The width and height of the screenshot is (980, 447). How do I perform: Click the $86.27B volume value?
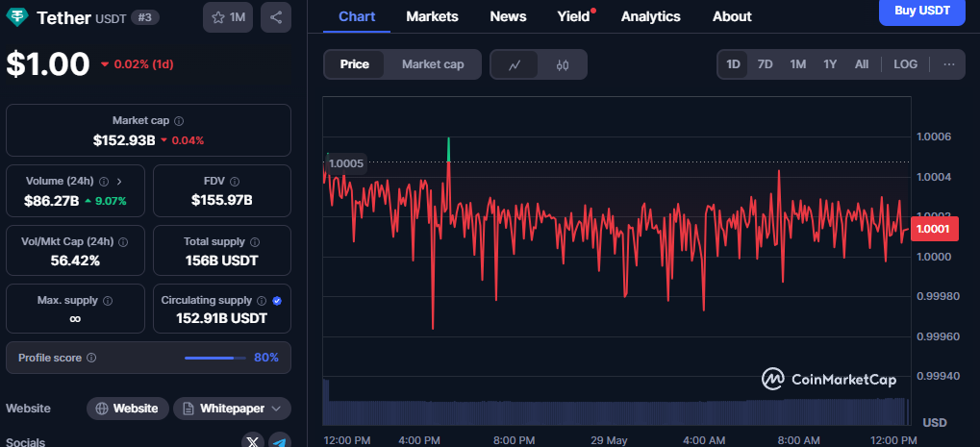[x=51, y=201]
